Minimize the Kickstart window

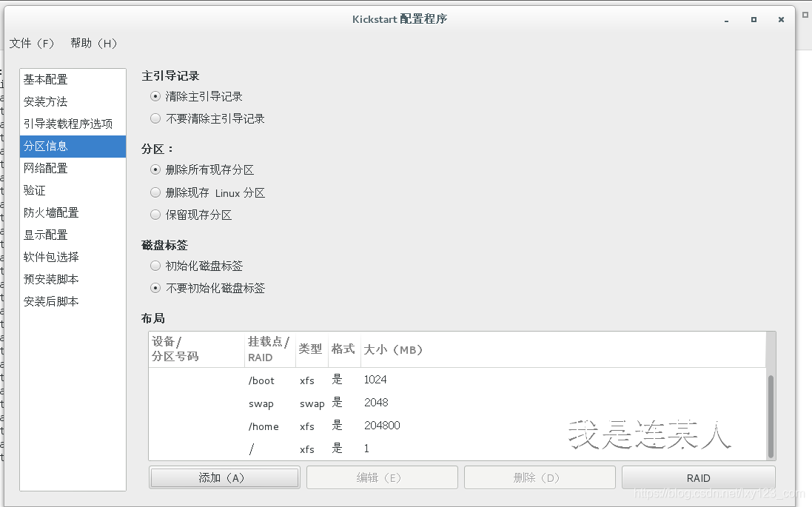click(x=727, y=20)
